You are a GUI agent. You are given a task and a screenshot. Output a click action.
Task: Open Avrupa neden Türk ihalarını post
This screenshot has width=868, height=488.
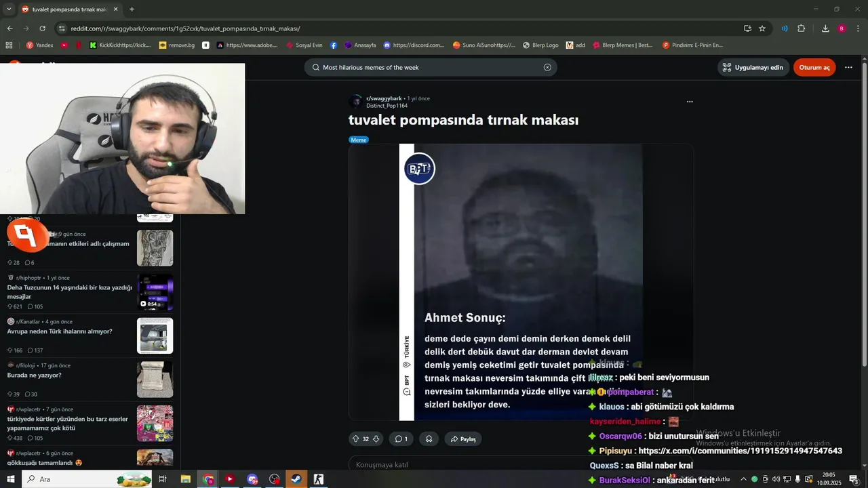click(x=60, y=331)
